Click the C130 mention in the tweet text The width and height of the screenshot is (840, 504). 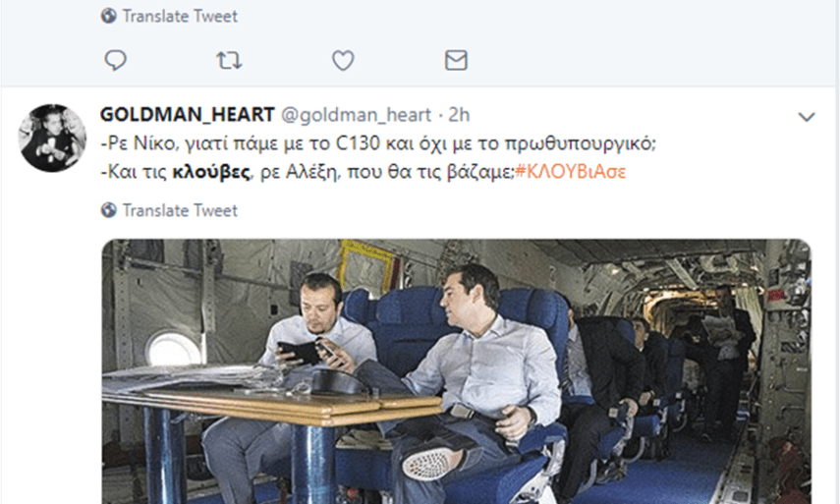click(x=358, y=143)
